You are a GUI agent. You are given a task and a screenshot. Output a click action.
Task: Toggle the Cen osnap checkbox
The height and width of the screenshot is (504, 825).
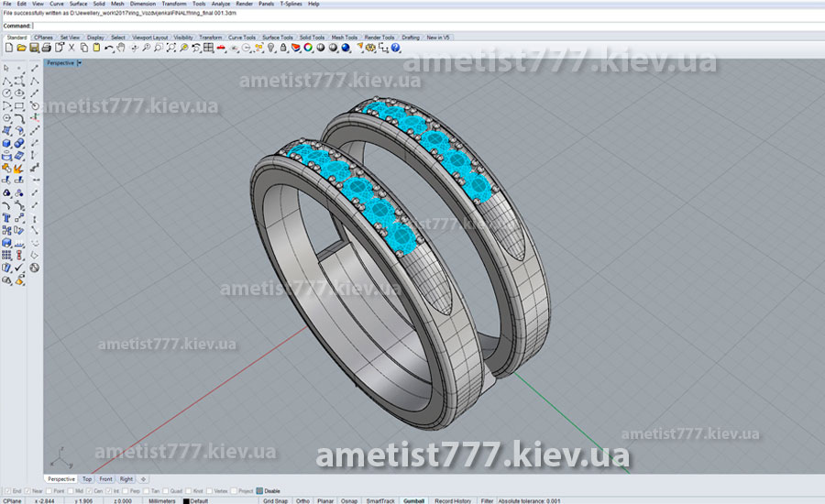coord(89,491)
